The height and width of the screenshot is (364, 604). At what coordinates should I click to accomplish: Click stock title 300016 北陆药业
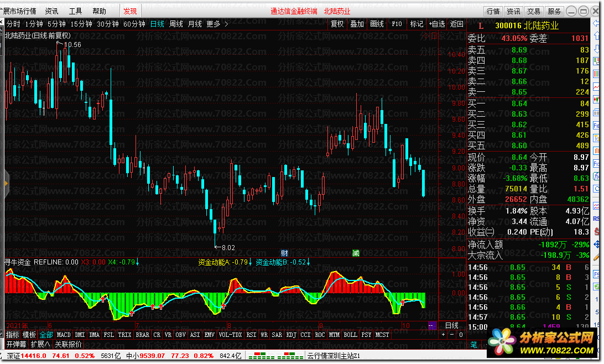point(527,26)
